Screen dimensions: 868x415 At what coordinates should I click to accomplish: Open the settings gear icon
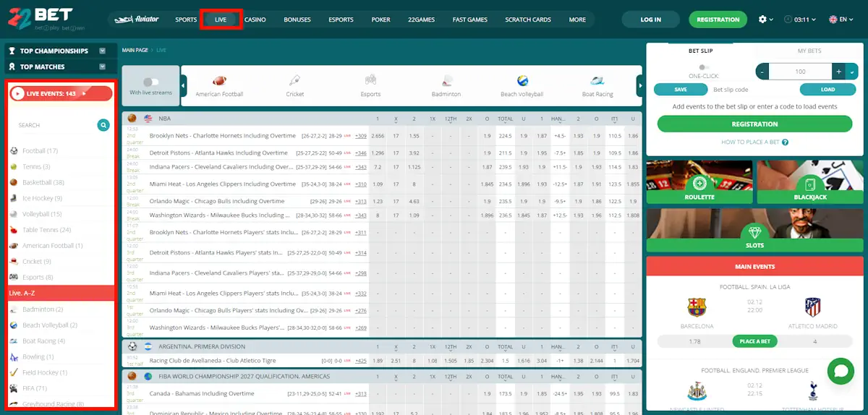point(762,20)
